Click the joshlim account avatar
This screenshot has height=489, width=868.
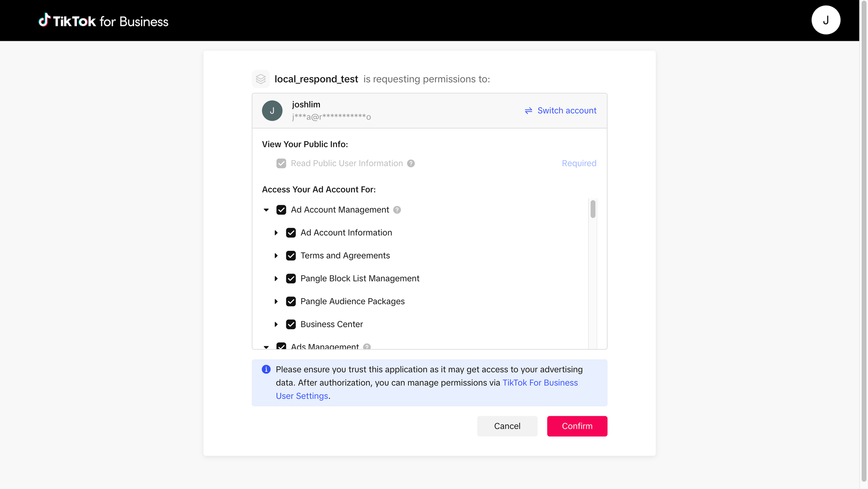[272, 111]
